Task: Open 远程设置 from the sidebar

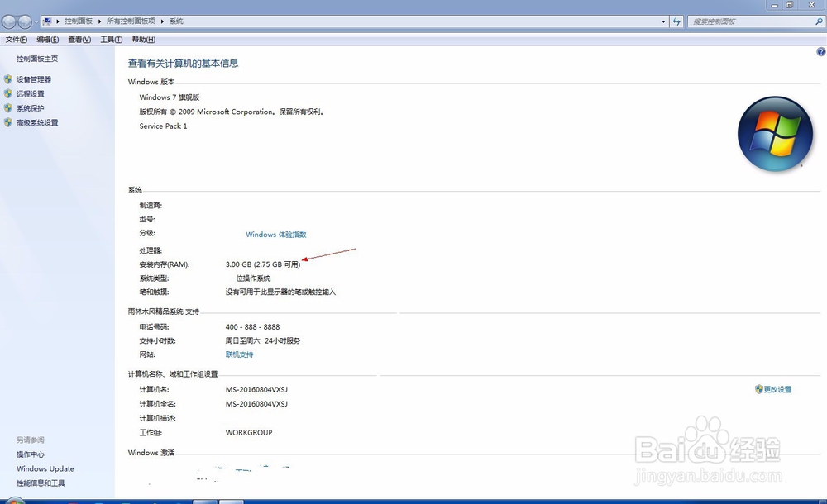Action: pos(30,94)
